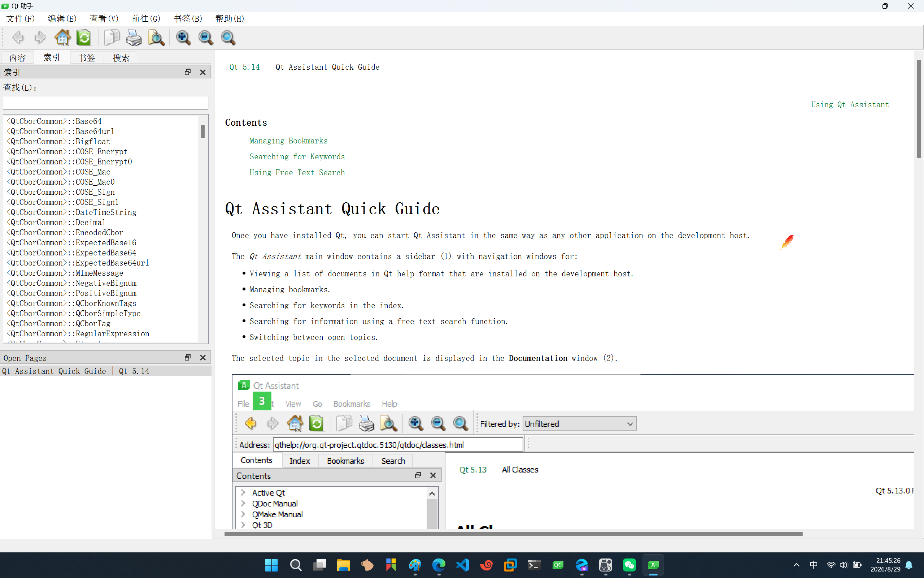Viewport: 924px width, 578px height.
Task: Float the Open Pages panel
Action: point(187,357)
